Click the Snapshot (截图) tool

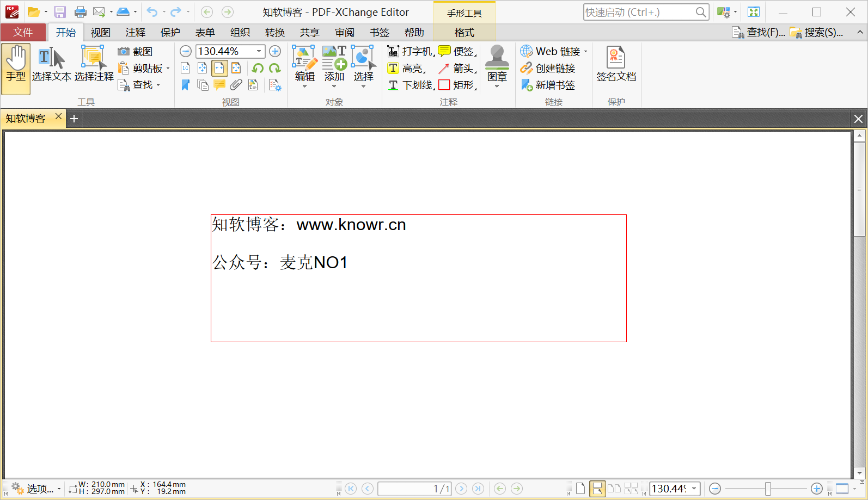point(136,51)
